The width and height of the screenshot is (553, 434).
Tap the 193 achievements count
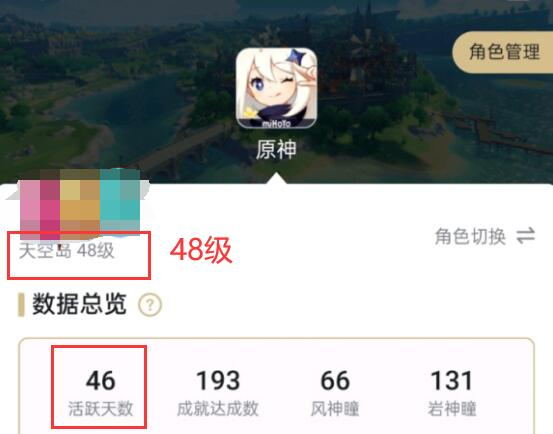[218, 381]
